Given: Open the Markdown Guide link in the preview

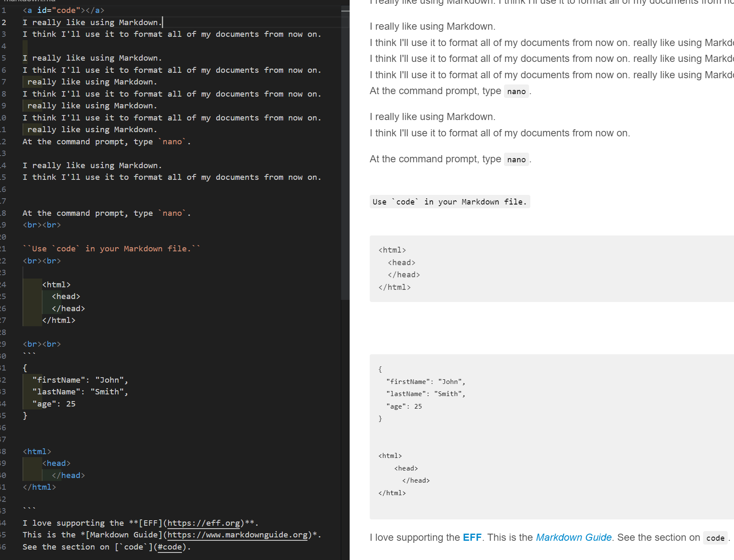Looking at the screenshot, I should point(573,537).
